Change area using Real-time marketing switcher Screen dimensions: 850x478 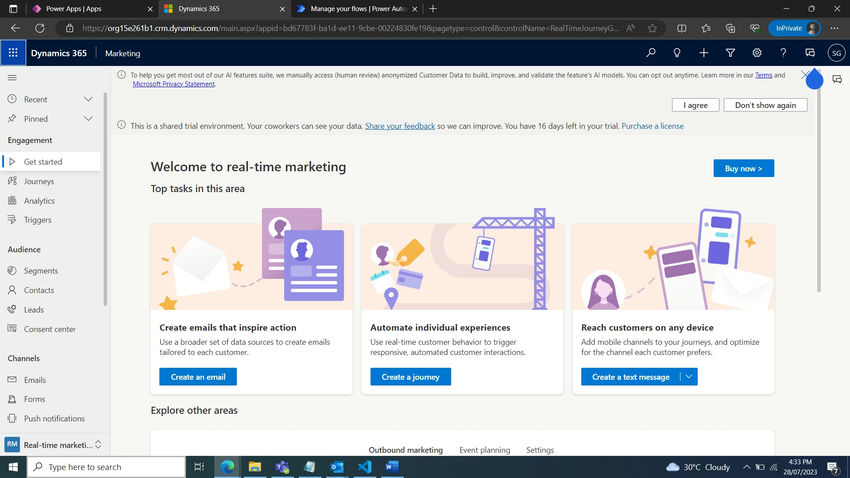pyautogui.click(x=53, y=444)
